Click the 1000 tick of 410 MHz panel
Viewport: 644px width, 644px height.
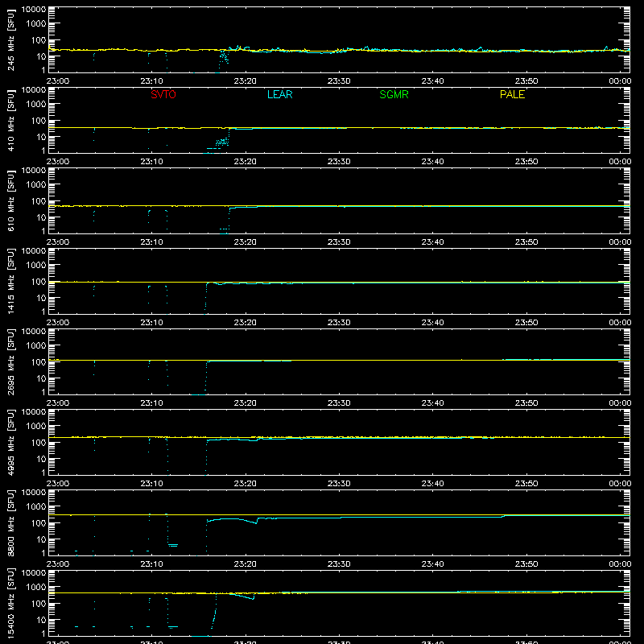click(36, 105)
